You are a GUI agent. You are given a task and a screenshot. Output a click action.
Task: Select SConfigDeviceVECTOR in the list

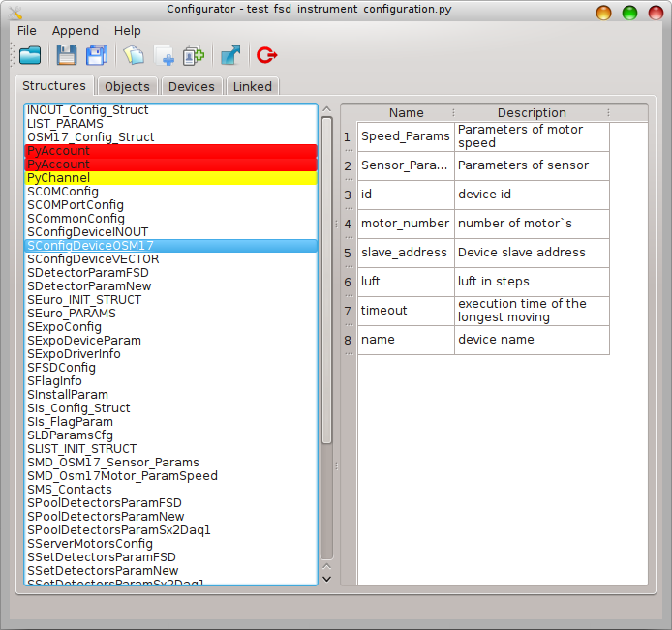click(x=93, y=259)
